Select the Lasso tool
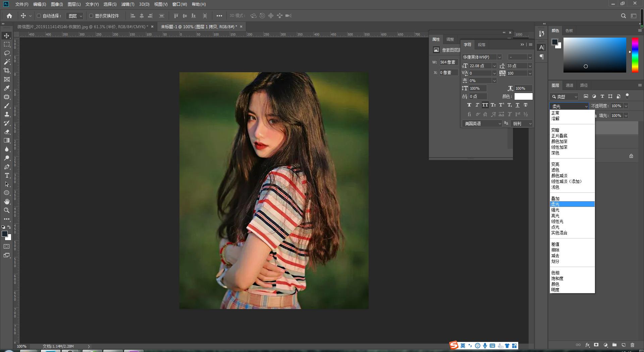 point(7,53)
